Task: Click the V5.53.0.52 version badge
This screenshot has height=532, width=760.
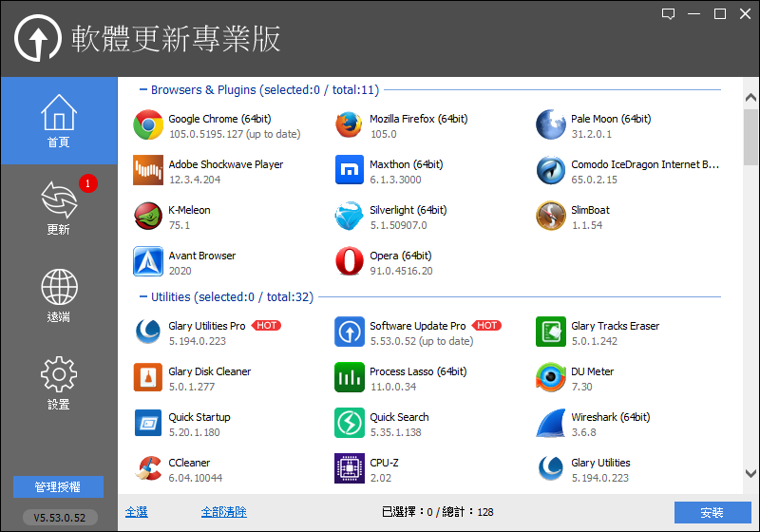Action: (x=60, y=518)
